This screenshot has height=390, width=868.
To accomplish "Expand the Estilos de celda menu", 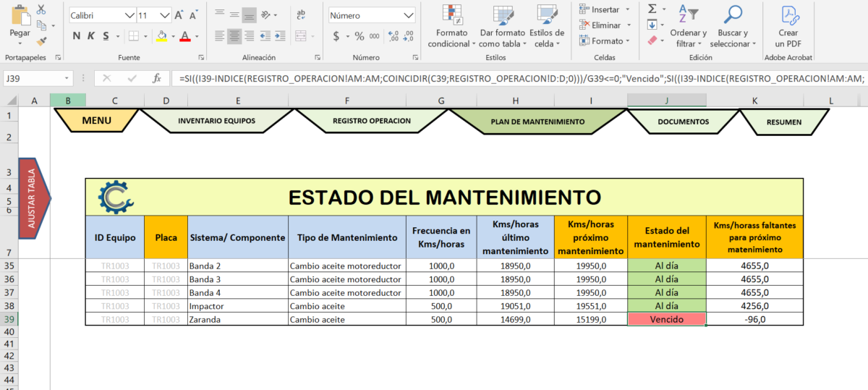I will (546, 27).
